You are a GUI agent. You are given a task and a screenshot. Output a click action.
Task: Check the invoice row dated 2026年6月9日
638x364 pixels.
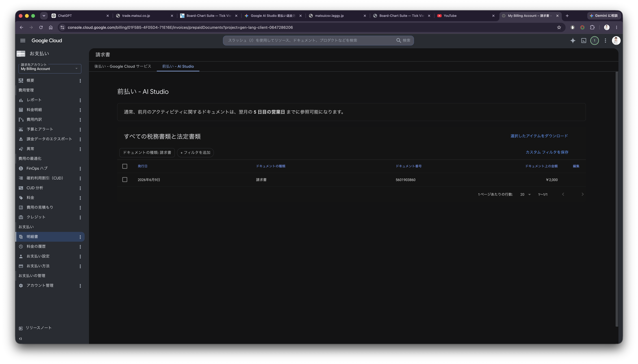tap(125, 180)
